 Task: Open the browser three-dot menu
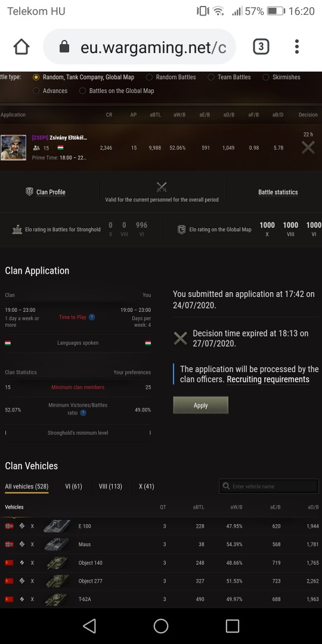[x=297, y=47]
